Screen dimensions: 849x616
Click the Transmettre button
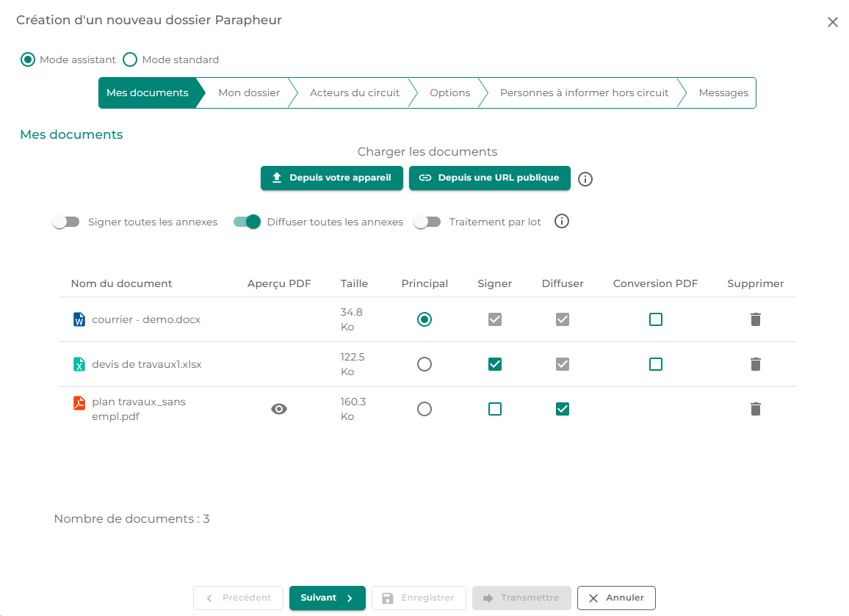click(521, 598)
